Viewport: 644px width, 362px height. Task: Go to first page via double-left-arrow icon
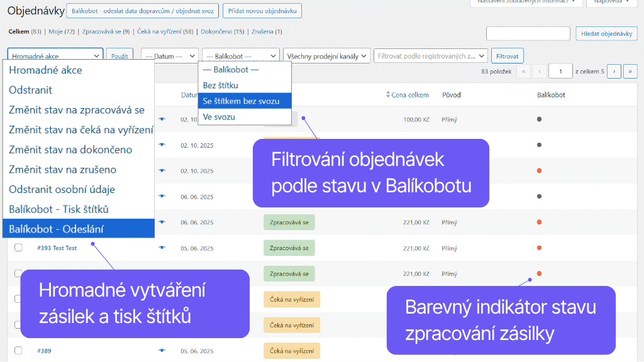pyautogui.click(x=524, y=71)
